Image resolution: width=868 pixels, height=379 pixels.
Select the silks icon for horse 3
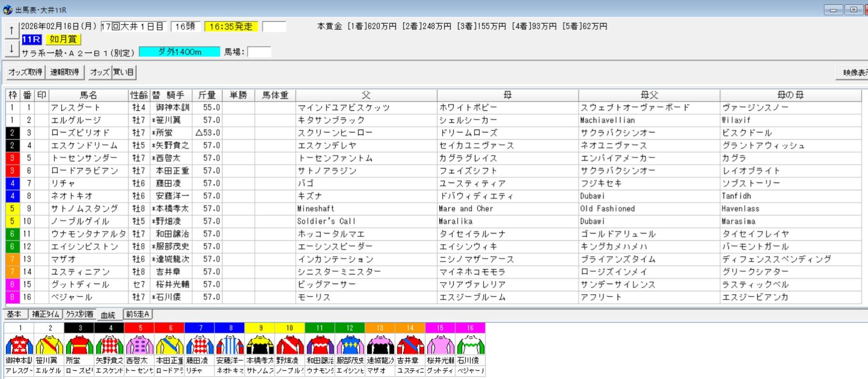click(80, 345)
